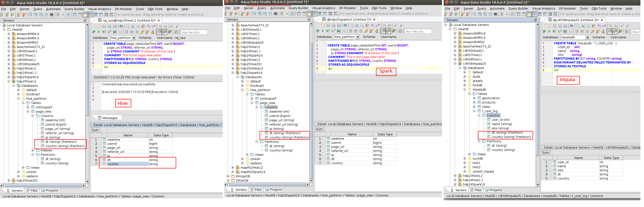Screen dimensions: 644x207
Task: Click Data Type column header in Spark detail grid
Action: click(x=385, y=134)
